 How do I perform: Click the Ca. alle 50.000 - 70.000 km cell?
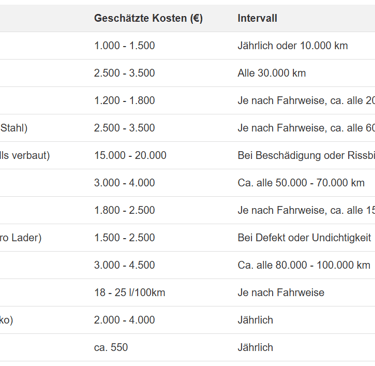tap(301, 183)
